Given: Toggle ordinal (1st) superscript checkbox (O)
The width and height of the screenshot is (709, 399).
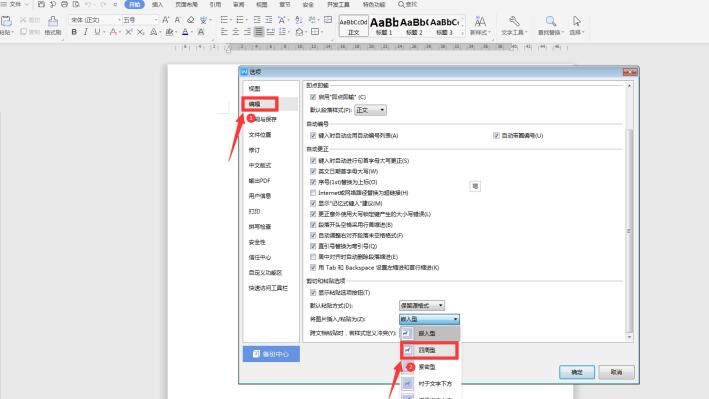Looking at the screenshot, I should pyautogui.click(x=313, y=182).
